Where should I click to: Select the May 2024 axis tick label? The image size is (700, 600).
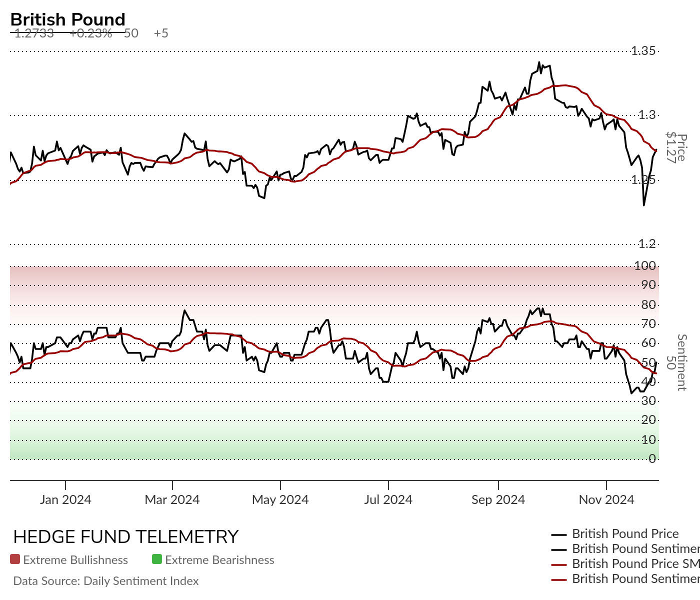(280, 499)
